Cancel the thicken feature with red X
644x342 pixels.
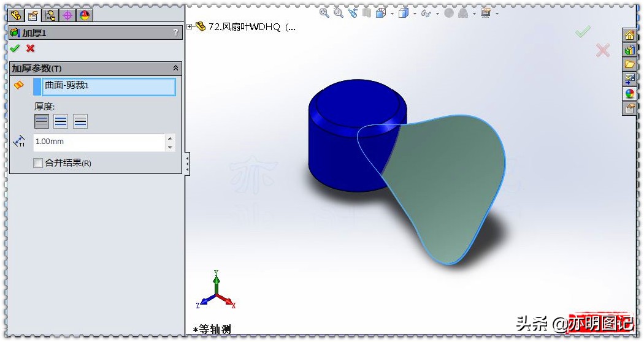31,48
